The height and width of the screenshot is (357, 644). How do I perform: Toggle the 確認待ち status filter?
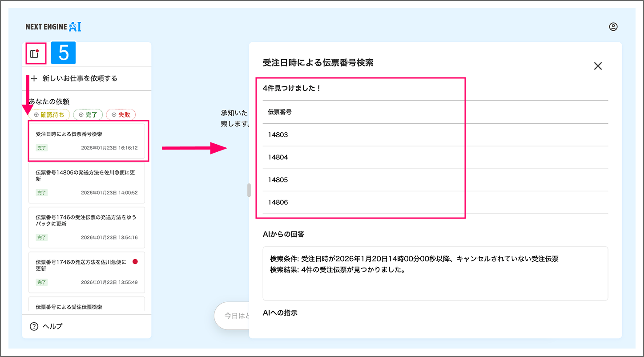click(49, 114)
